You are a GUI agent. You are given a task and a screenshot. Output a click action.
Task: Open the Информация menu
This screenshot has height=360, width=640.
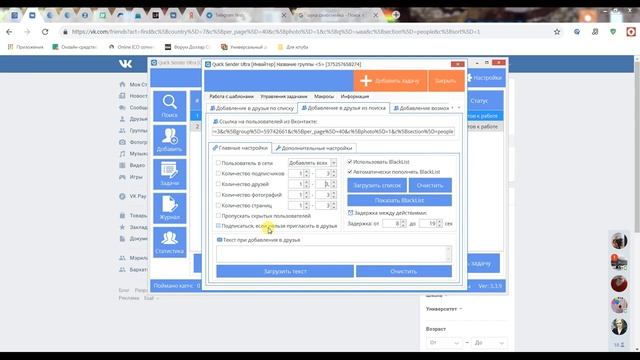(x=355, y=96)
